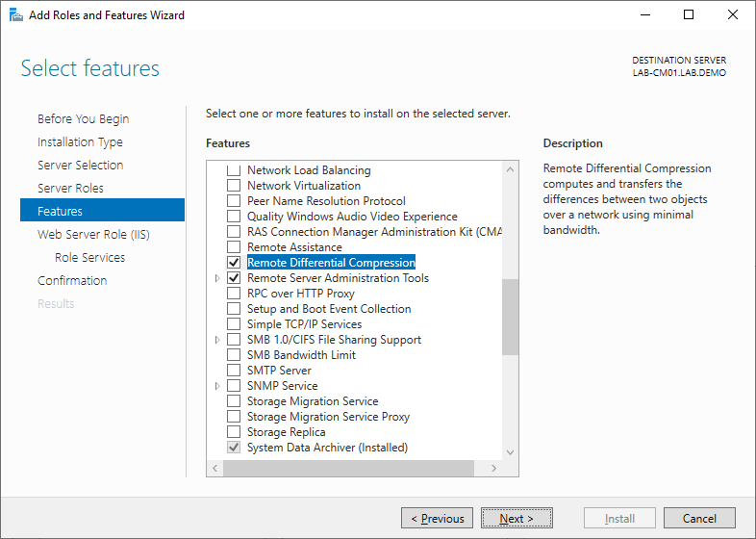This screenshot has width=756, height=539.
Task: Enable the Network Load Balancing checkbox
Action: click(x=233, y=170)
